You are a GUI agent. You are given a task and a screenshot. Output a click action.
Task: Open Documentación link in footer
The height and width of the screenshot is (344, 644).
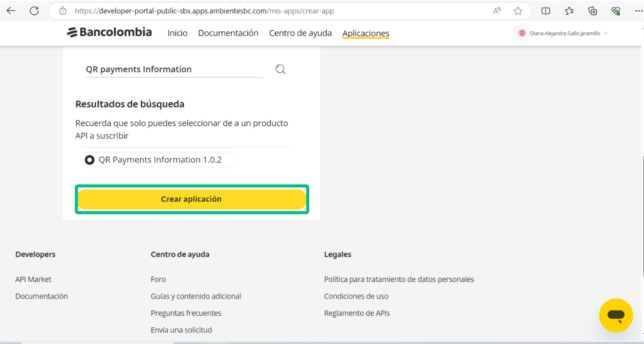[42, 296]
